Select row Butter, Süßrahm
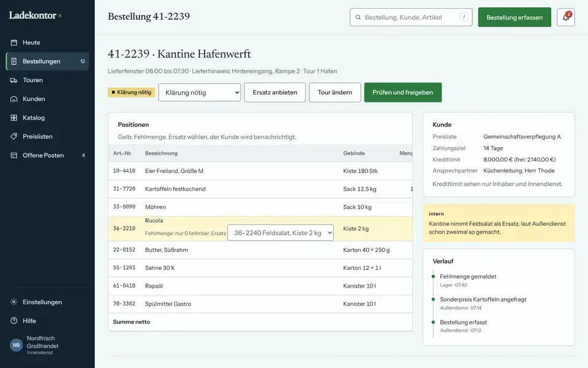 (260, 250)
